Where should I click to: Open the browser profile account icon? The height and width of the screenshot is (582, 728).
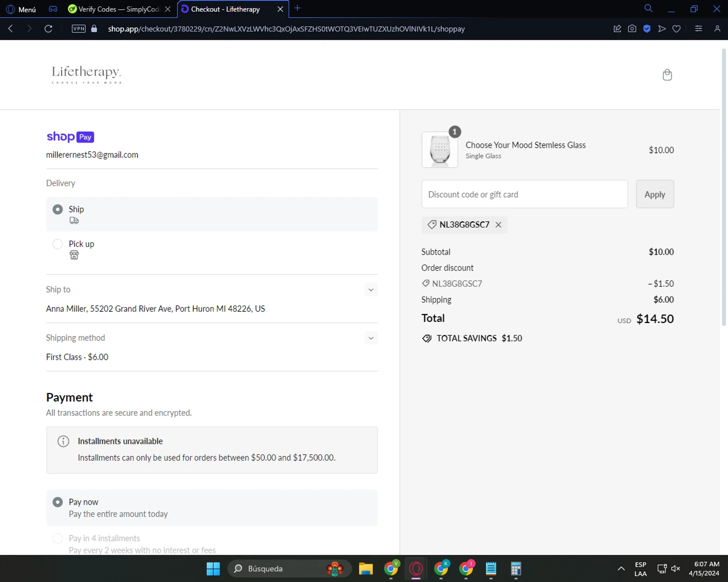click(717, 29)
